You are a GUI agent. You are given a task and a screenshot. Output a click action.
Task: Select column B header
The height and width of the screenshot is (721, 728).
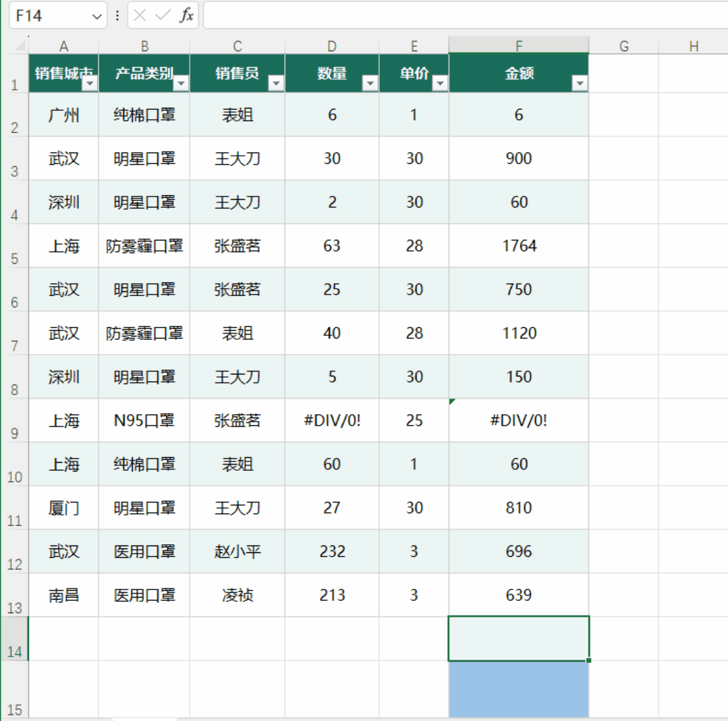coord(144,46)
